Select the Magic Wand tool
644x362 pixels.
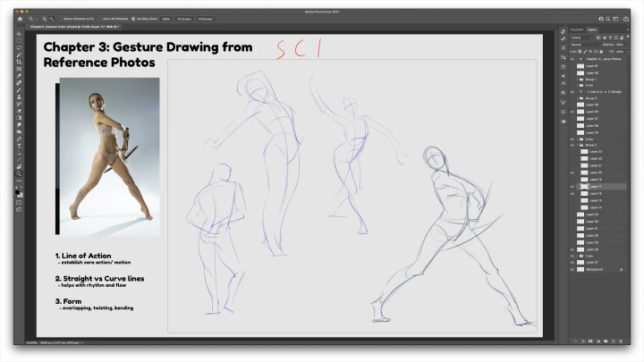coord(19,55)
